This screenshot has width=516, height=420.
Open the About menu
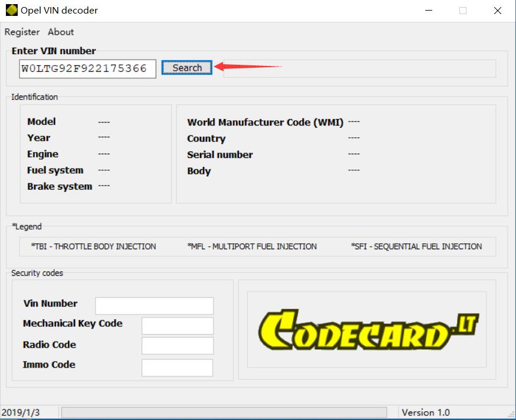click(x=61, y=32)
